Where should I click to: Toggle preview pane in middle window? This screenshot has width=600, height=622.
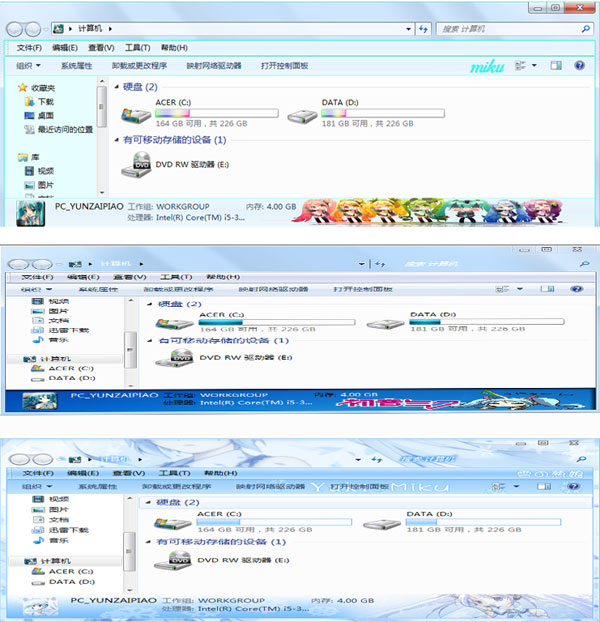coord(548,289)
